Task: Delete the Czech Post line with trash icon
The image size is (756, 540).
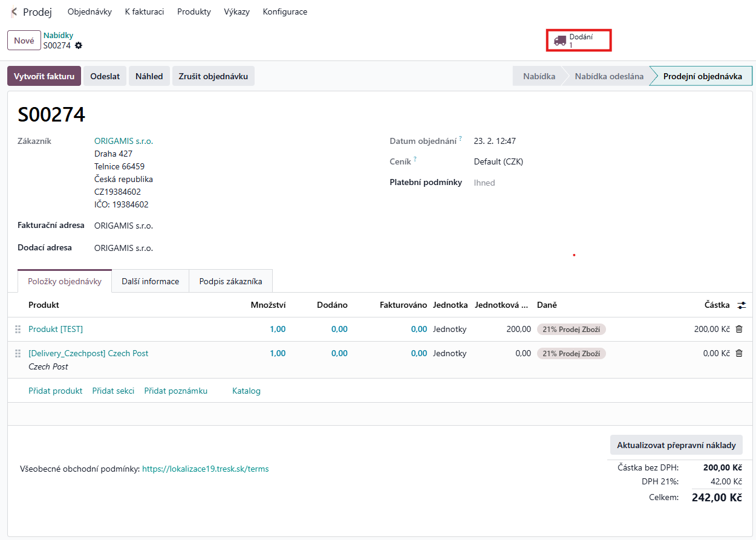Action: [x=738, y=353]
